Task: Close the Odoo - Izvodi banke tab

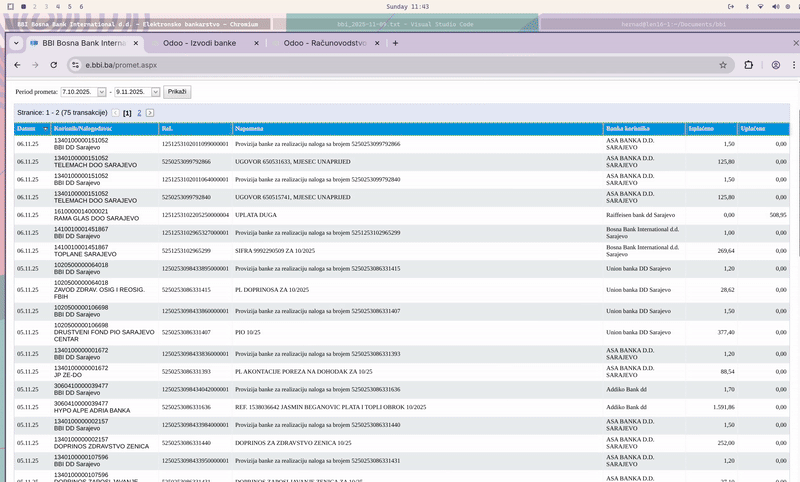Action: click(257, 44)
